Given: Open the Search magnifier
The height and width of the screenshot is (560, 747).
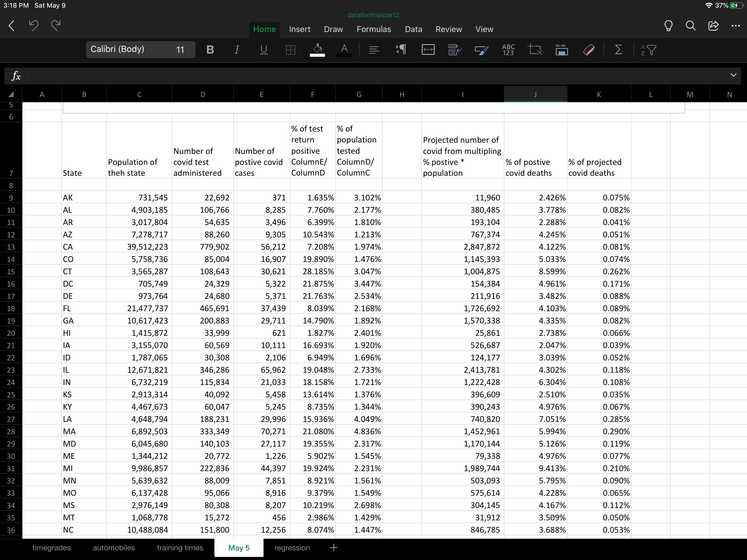Looking at the screenshot, I should (691, 26).
